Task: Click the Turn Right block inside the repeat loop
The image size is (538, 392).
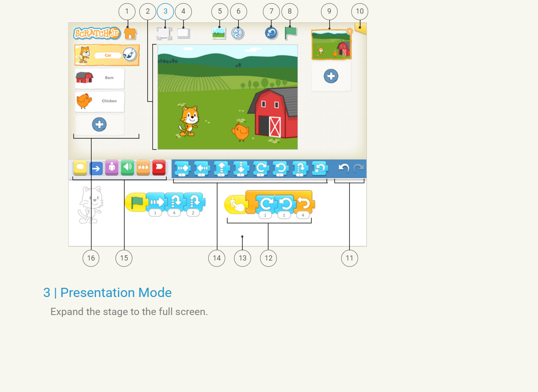Action: click(x=266, y=206)
